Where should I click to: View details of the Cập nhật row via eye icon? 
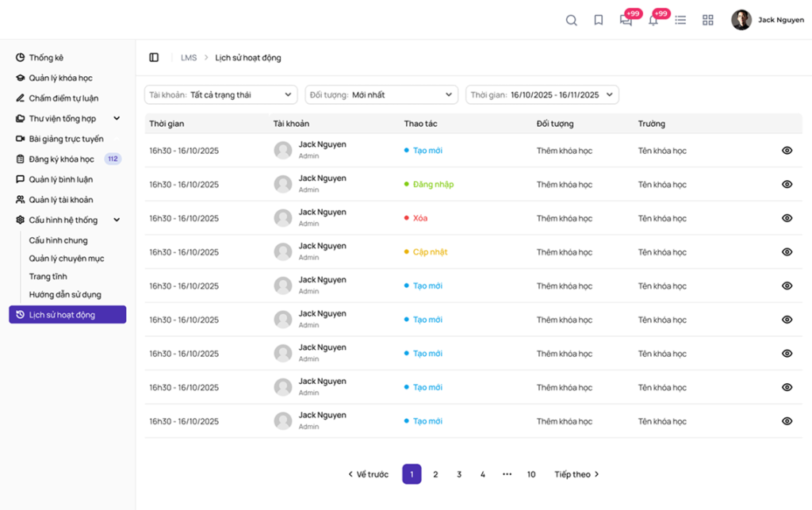pos(787,252)
